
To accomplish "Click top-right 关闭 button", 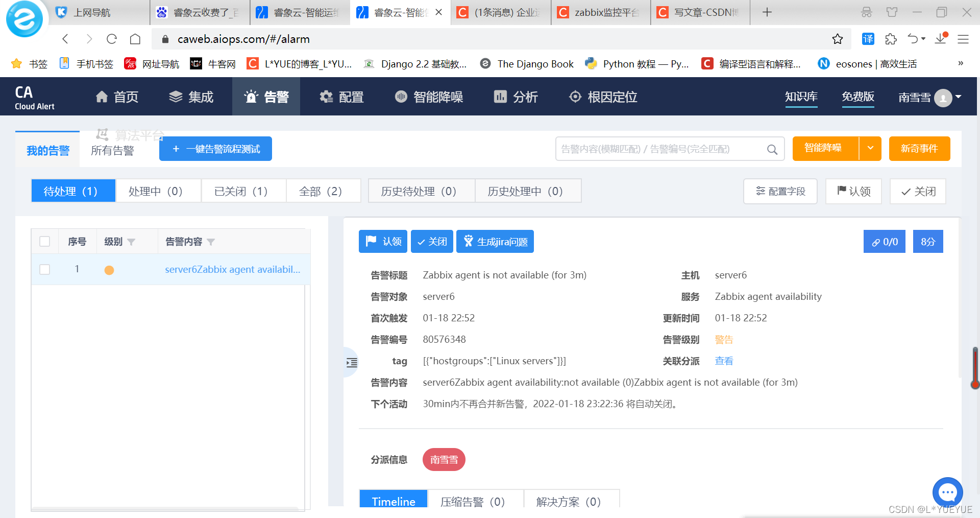I will 918,191.
